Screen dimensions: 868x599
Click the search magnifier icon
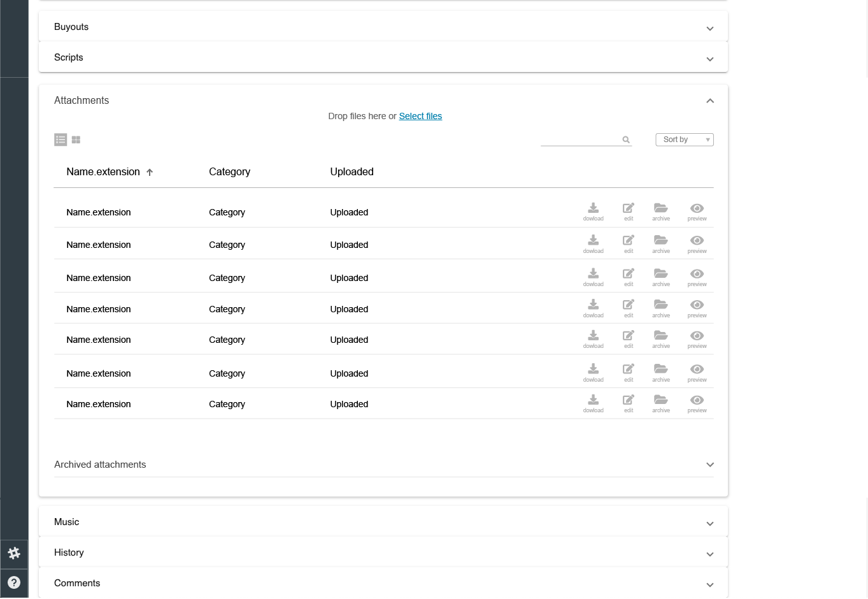(626, 140)
